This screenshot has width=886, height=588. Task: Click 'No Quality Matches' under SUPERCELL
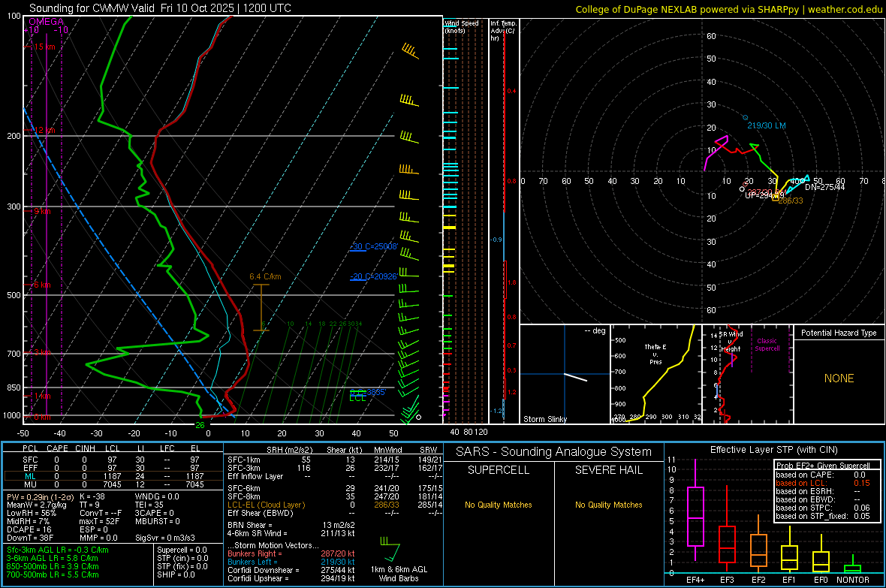pos(499,505)
